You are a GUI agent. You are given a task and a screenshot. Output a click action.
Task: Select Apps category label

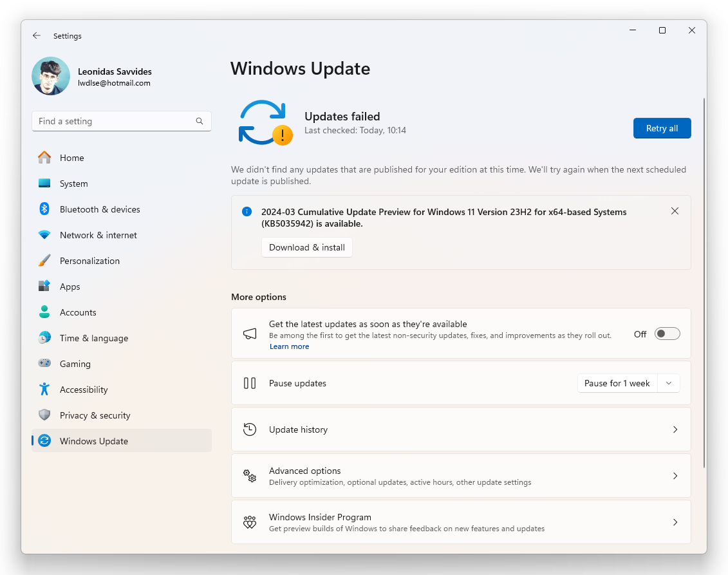[70, 287]
